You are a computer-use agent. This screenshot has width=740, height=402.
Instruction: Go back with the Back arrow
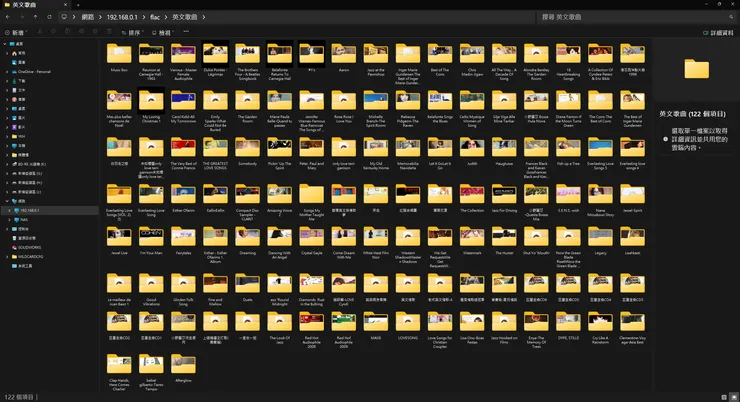click(x=8, y=17)
